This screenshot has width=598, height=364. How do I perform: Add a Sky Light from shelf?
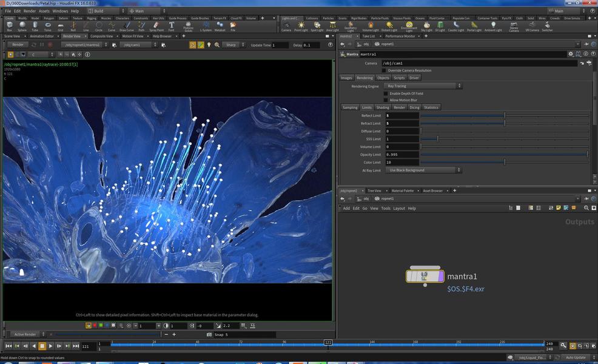(426, 26)
